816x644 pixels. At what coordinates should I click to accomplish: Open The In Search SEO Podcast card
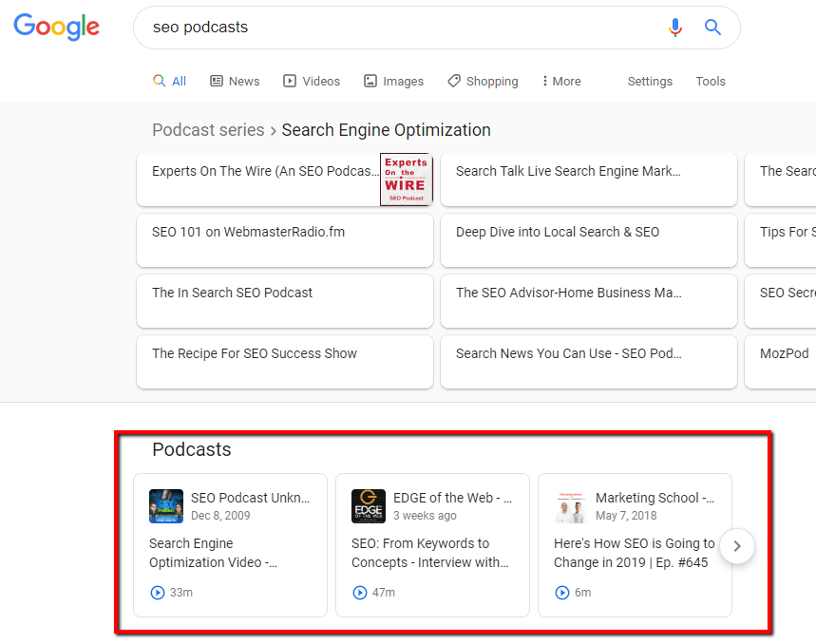click(x=285, y=301)
